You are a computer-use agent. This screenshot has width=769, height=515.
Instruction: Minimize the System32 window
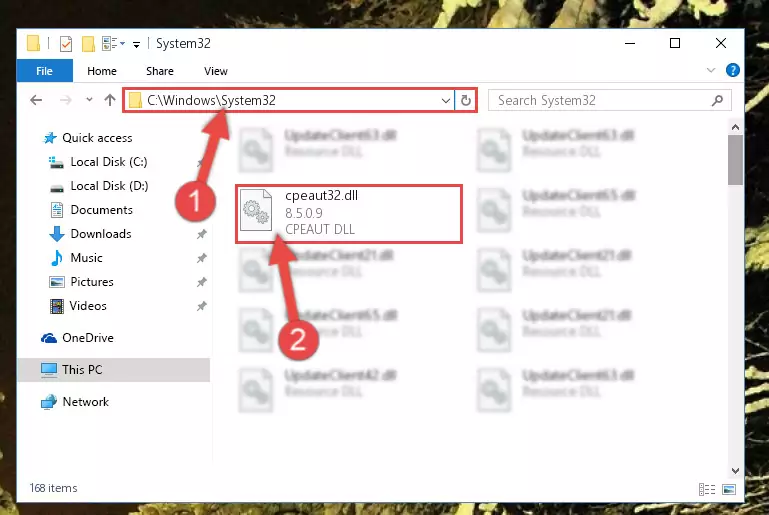(x=630, y=44)
